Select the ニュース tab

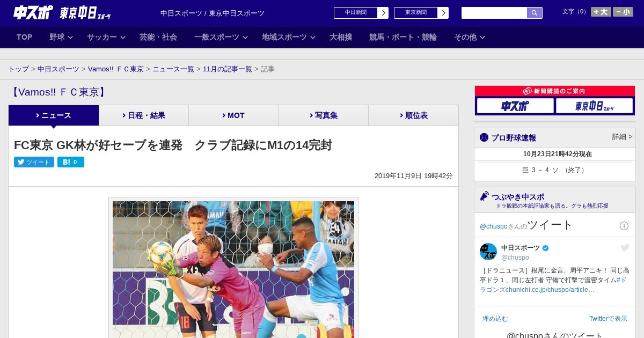(x=54, y=115)
